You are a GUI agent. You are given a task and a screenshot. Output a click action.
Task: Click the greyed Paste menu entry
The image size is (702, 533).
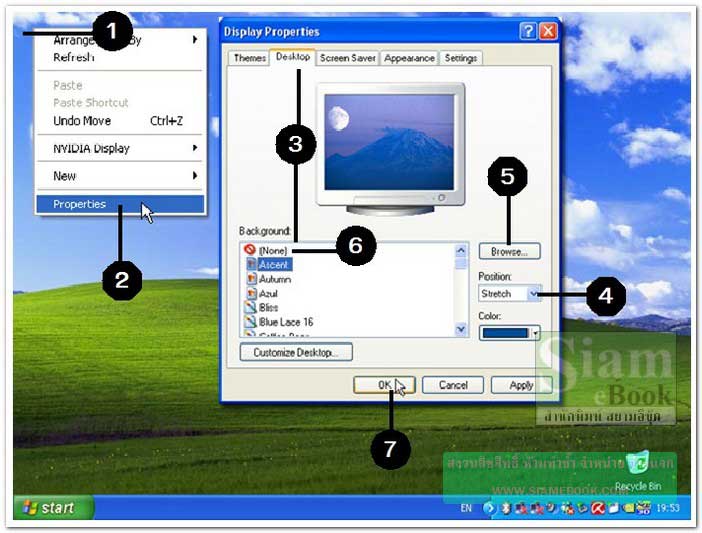click(x=120, y=85)
